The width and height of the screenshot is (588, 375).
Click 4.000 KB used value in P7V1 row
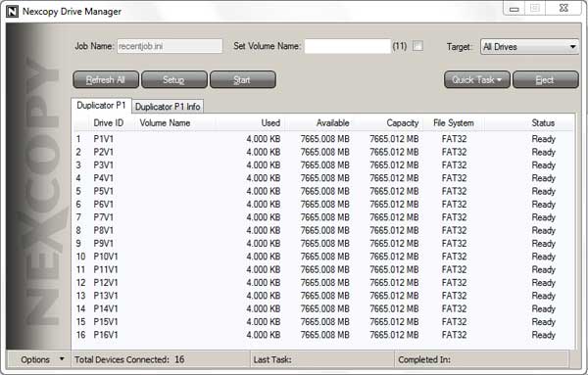264,217
